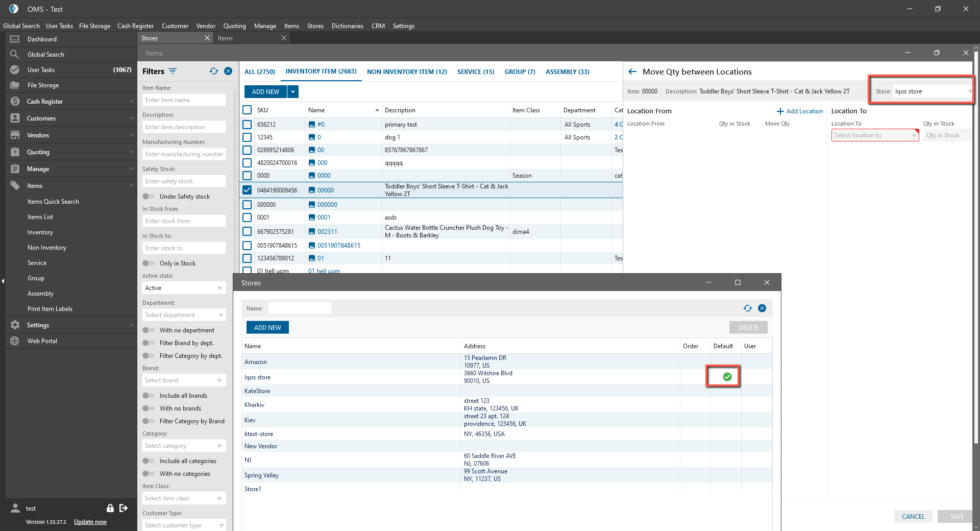Click the plus icon for Add Location
Viewport: 980px width, 531px height.
click(x=780, y=111)
